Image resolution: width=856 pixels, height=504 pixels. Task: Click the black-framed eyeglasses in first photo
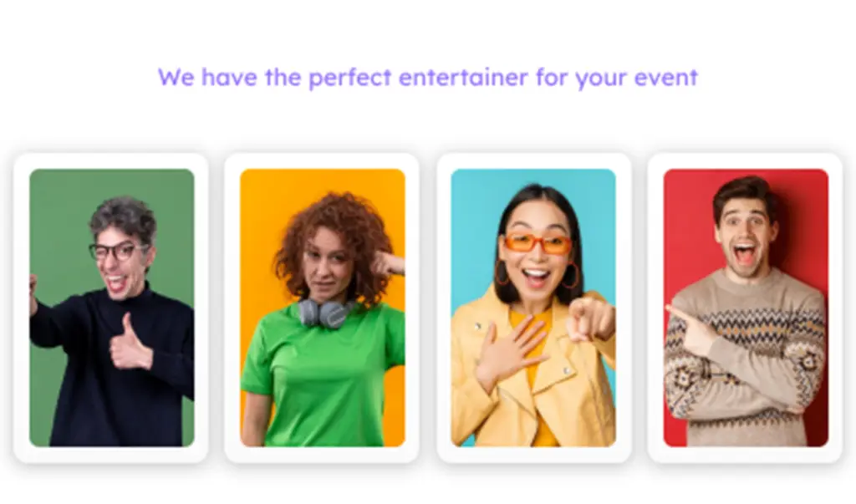pyautogui.click(x=117, y=252)
